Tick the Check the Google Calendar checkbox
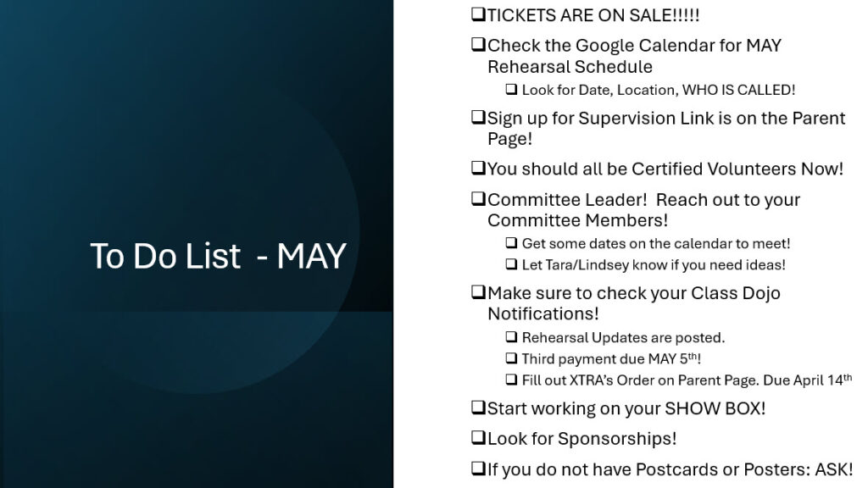Screen dimensions: 868x488 (478, 44)
